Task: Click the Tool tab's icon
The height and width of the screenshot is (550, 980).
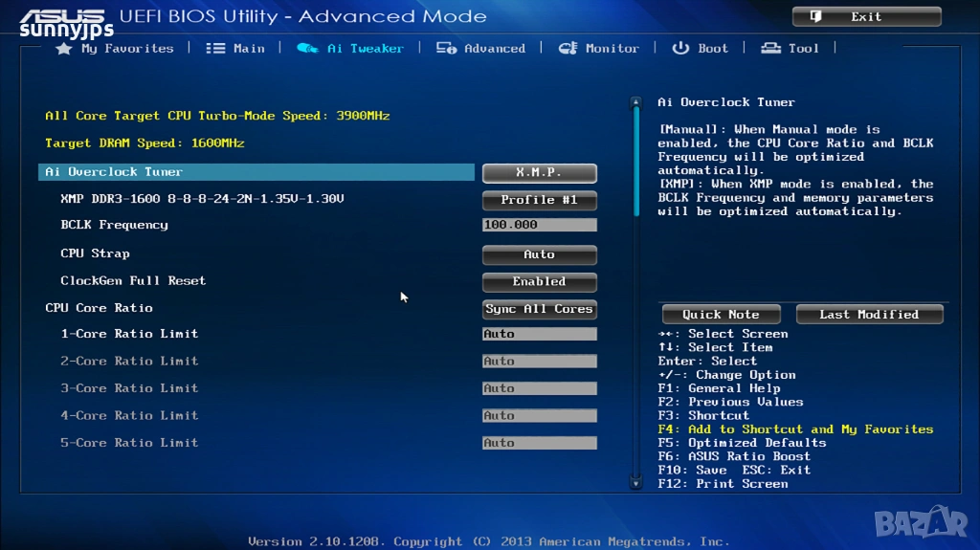Action: 770,49
